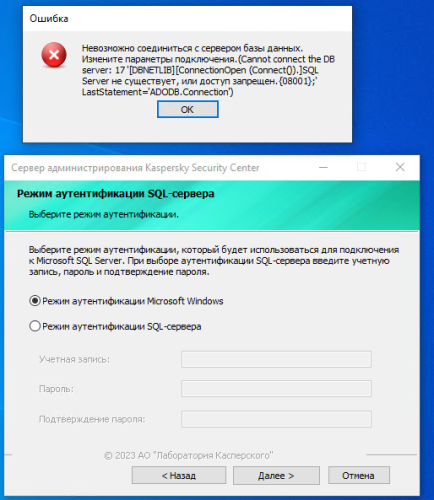Click the Kaspersky Security Center title bar text
The width and height of the screenshot is (434, 500).
[x=135, y=168]
